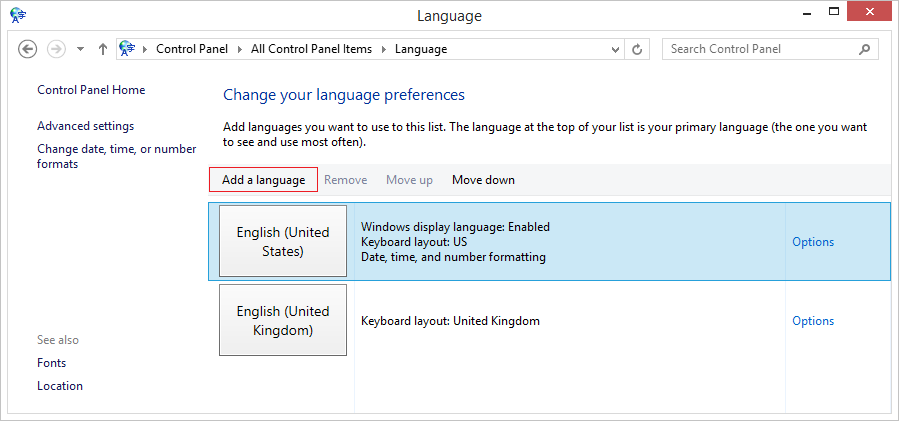Open the recent locations dropdown arrow

coord(80,49)
